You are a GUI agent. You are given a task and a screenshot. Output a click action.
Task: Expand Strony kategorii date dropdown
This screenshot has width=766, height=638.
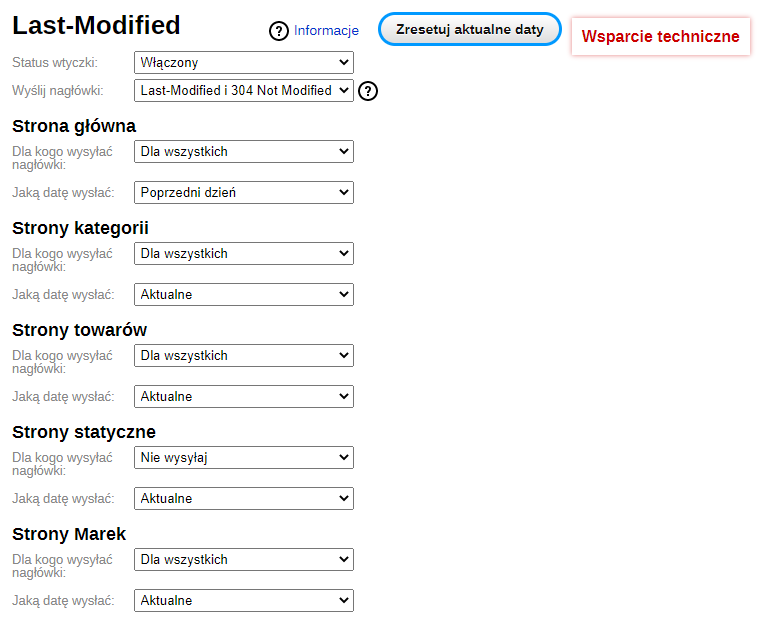pos(244,295)
